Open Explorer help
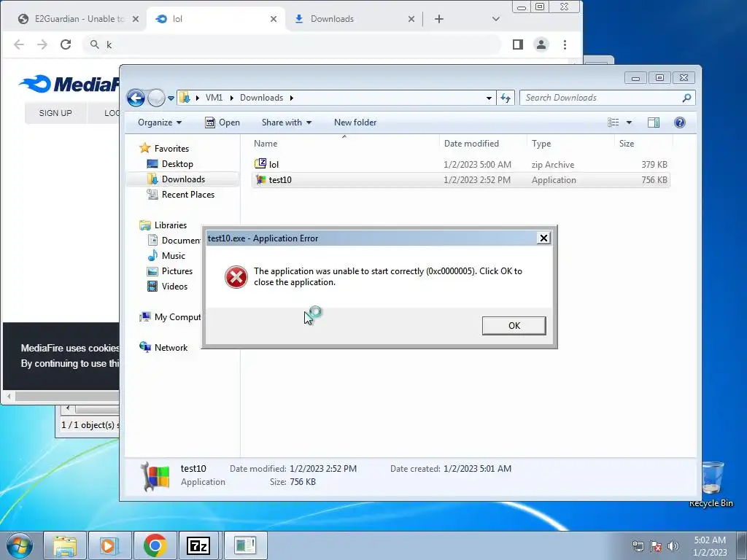This screenshot has height=560, width=747. click(680, 122)
